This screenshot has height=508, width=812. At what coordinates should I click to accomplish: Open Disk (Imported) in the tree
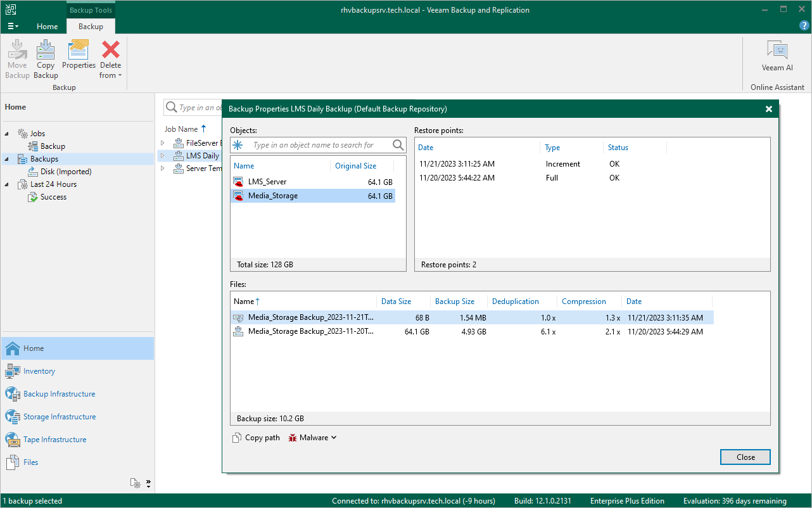point(66,172)
